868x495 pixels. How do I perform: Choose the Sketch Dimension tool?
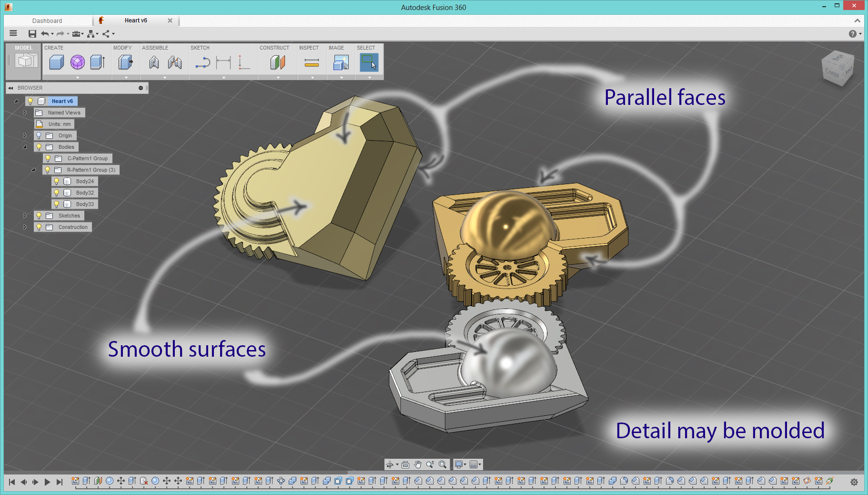coord(223,62)
